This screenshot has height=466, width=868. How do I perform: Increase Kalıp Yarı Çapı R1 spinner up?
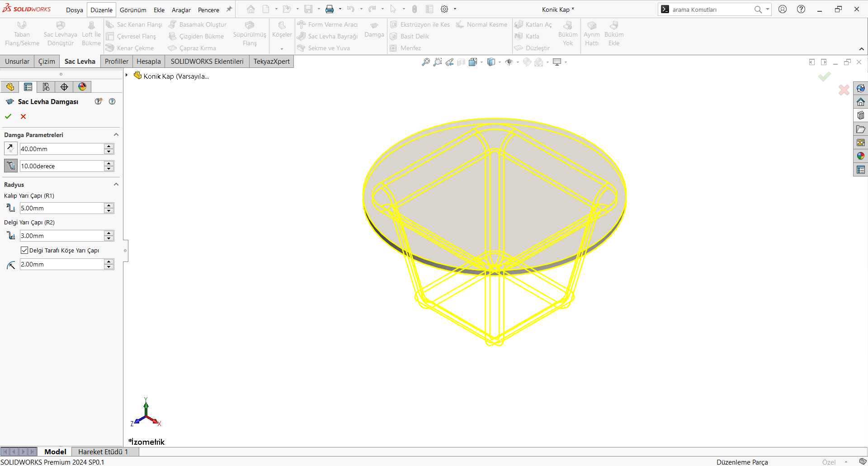[108, 205]
